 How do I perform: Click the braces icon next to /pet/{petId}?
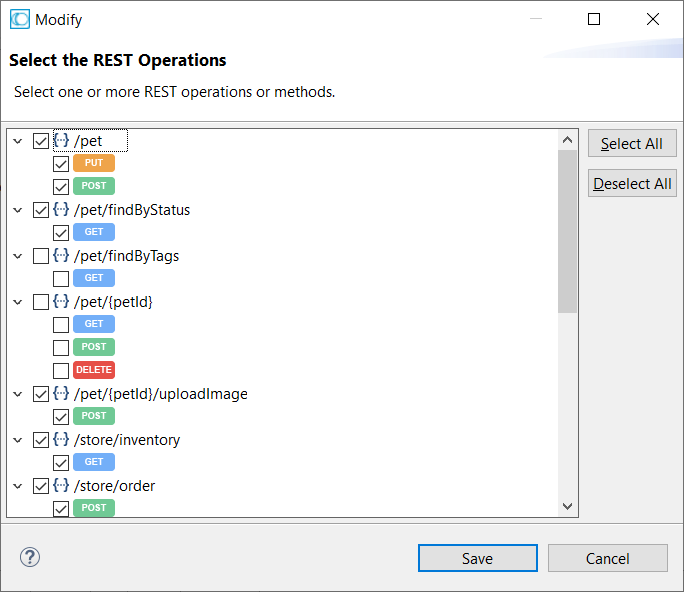click(x=61, y=302)
